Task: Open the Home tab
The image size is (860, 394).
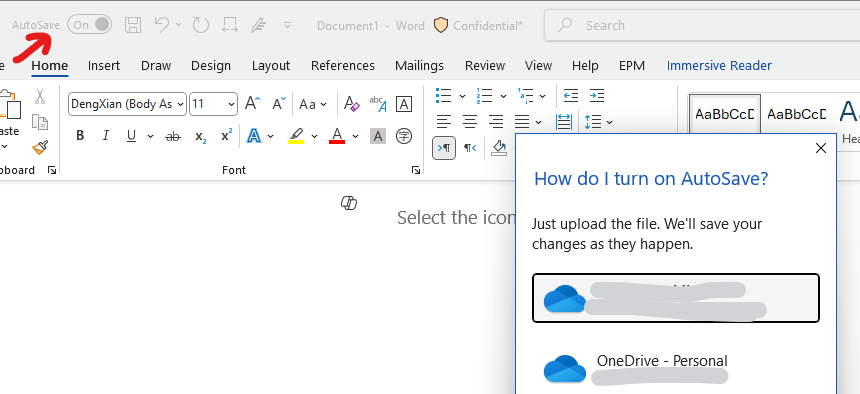Action: coord(49,66)
